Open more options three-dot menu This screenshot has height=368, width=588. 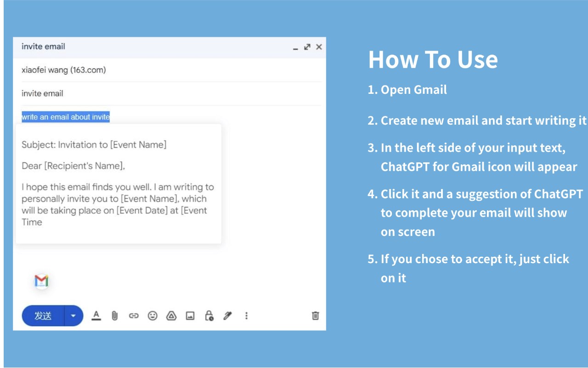(x=246, y=316)
